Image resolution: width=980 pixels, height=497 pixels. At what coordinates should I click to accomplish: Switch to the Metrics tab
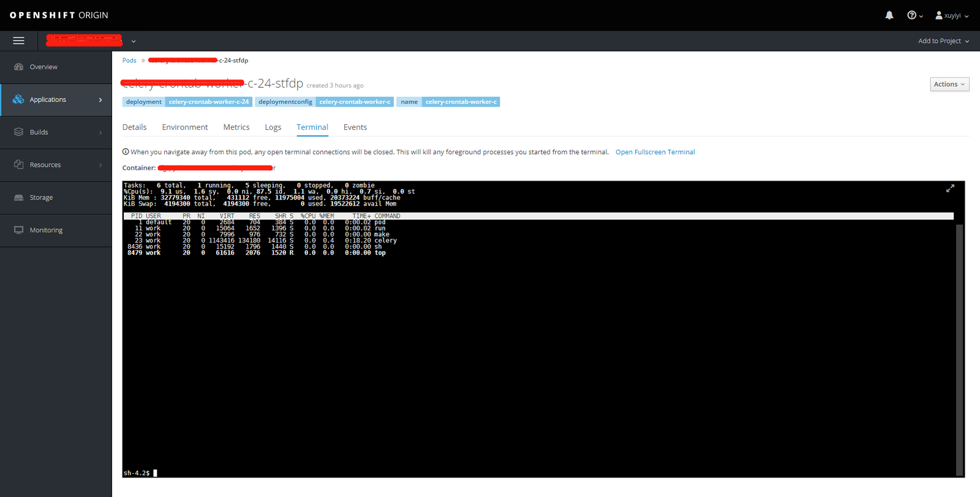coord(236,127)
